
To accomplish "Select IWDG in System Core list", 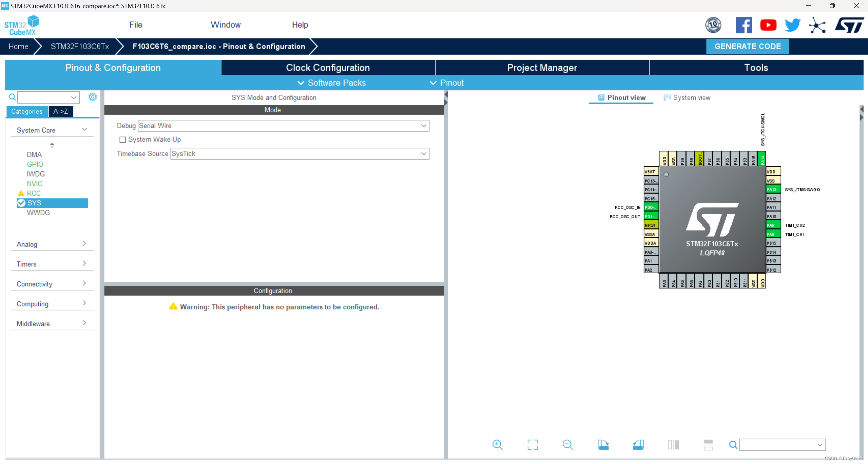I will coord(36,174).
